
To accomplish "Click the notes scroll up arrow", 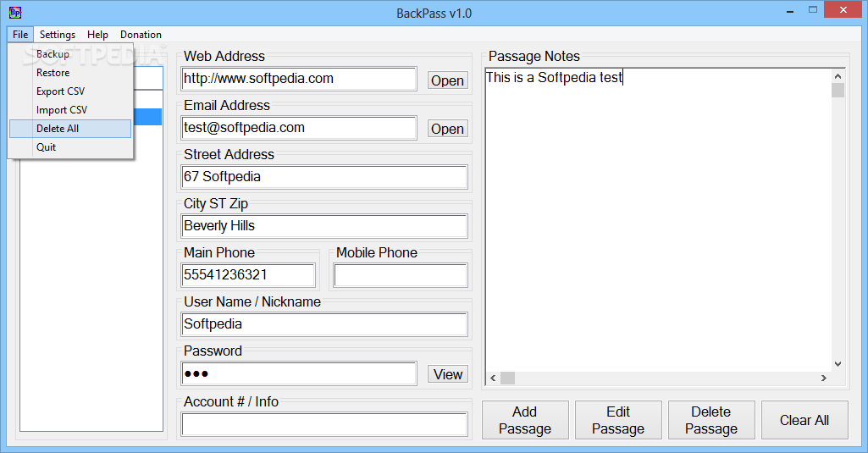I will tap(838, 76).
